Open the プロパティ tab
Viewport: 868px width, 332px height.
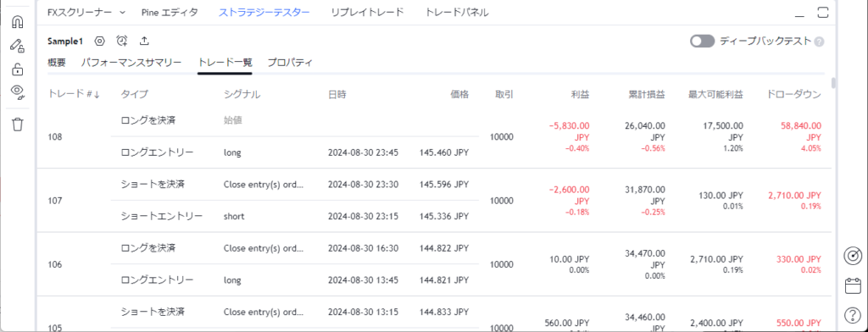point(290,63)
